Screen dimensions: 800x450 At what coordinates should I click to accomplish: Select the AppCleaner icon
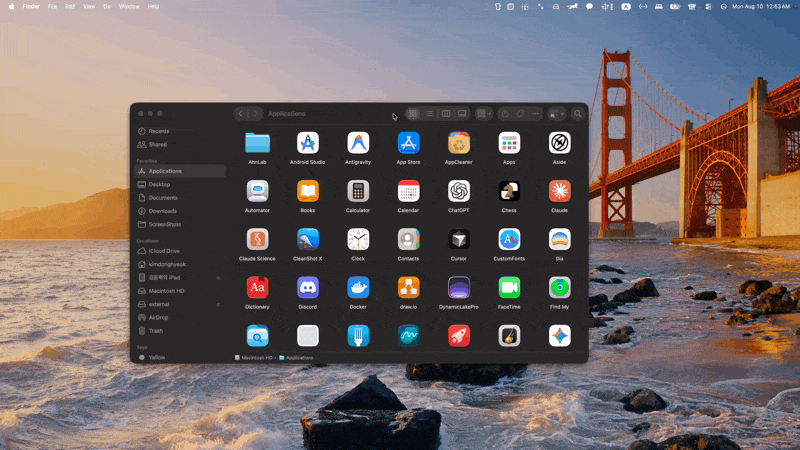[459, 143]
